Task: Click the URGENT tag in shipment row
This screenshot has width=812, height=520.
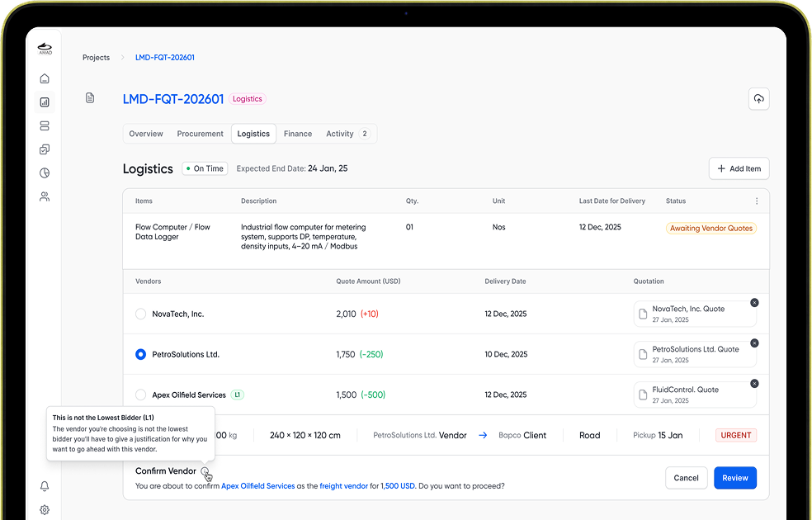Action: pos(736,436)
